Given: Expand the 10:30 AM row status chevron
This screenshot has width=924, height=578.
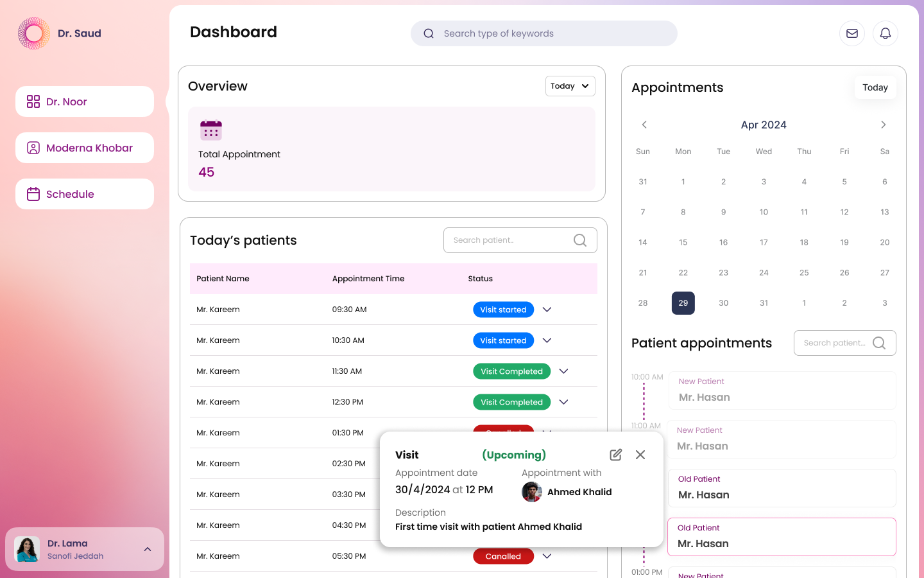Looking at the screenshot, I should (547, 340).
